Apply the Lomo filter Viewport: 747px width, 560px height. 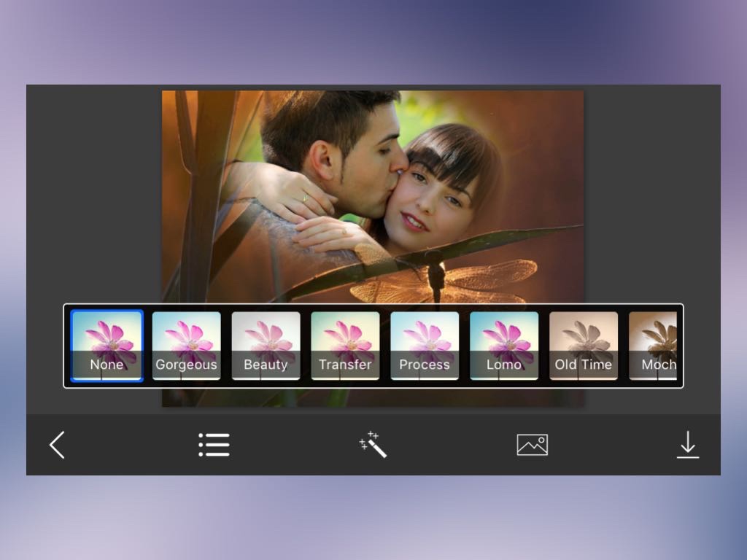click(504, 346)
